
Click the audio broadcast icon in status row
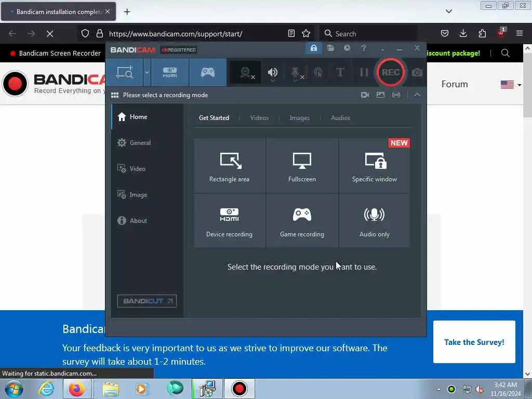click(x=396, y=95)
